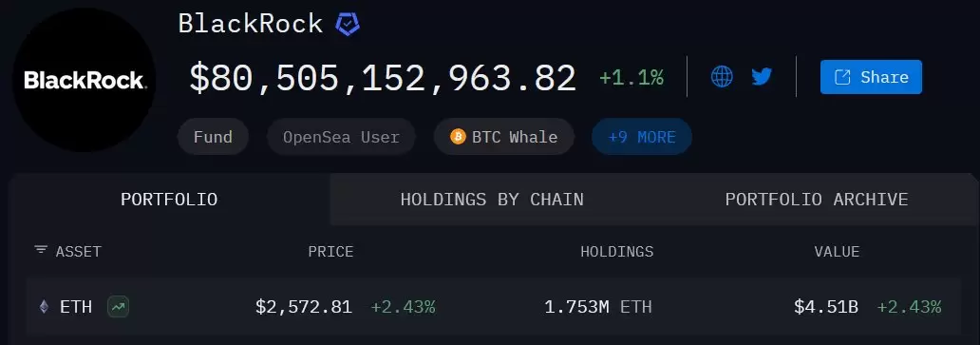This screenshot has height=345, width=980.
Task: Click the verified badge next to BlackRock
Action: pos(348,24)
